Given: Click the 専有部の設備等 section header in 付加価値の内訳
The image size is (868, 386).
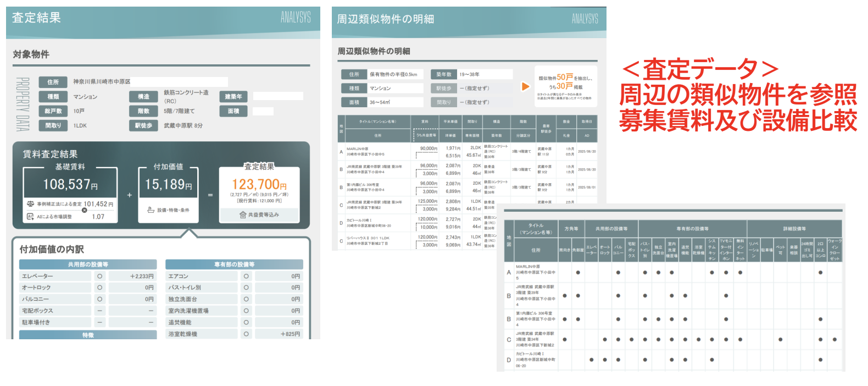Looking at the screenshot, I should pos(234,264).
